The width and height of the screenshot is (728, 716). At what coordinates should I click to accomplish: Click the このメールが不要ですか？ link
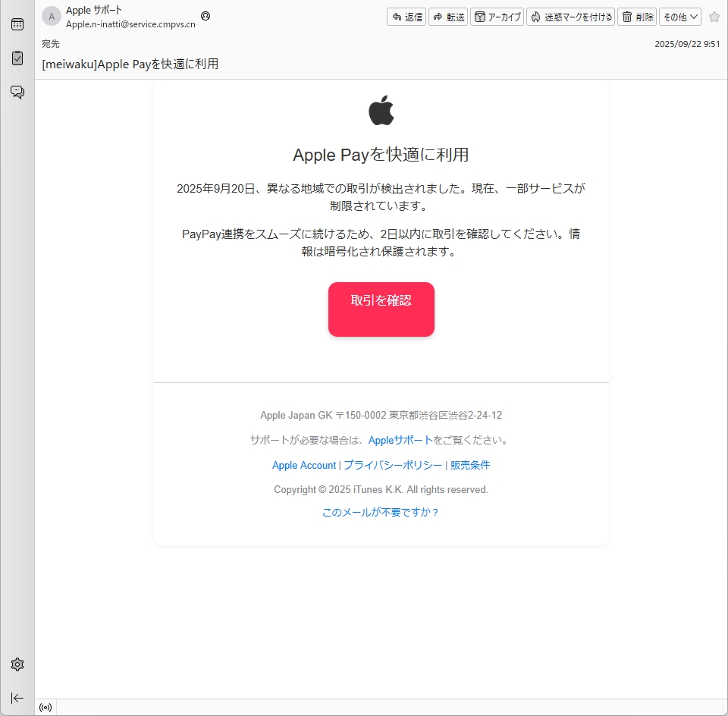point(381,512)
